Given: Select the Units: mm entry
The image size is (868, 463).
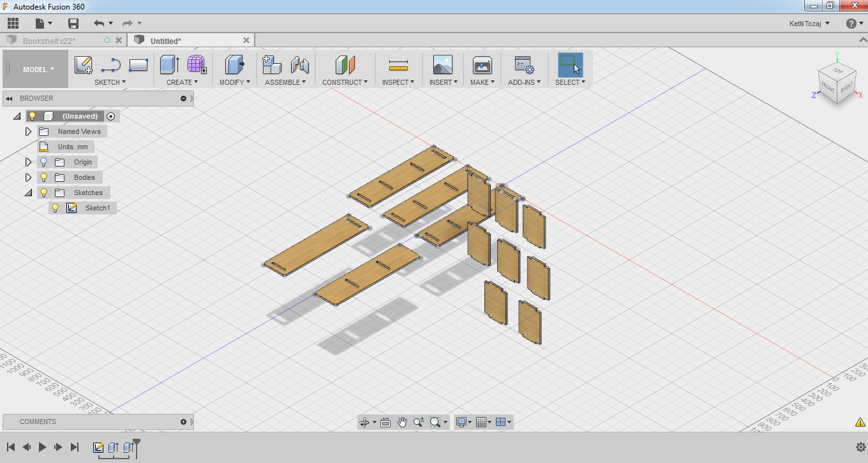Looking at the screenshot, I should (73, 147).
